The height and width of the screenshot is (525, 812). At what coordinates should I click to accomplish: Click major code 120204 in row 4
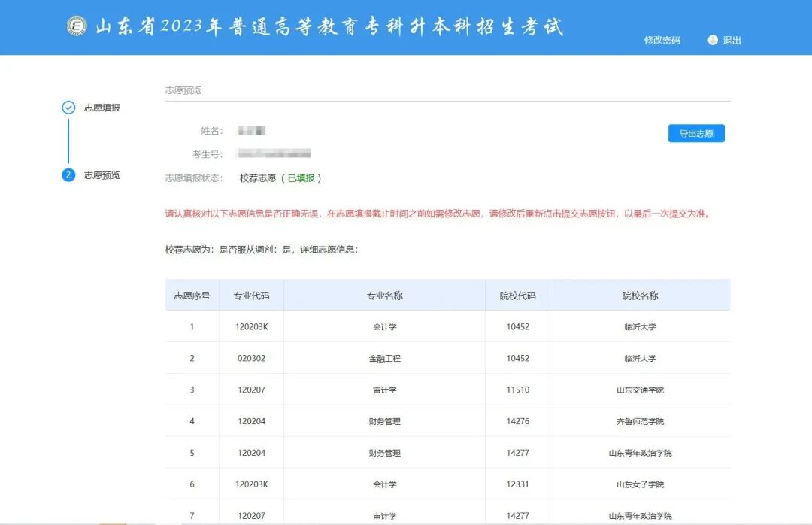(252, 421)
